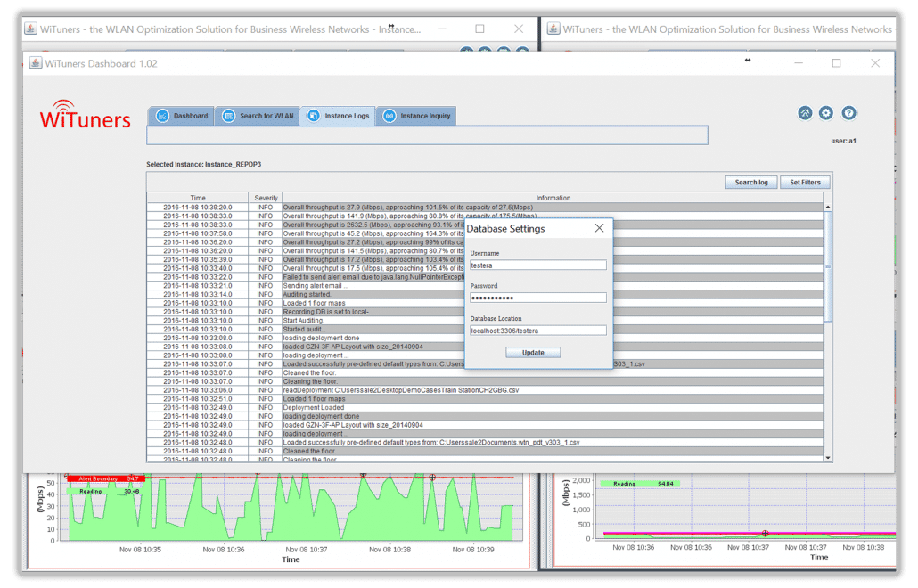The image size is (918, 588).
Task: Click the log scrollbar up arrow
Action: (828, 207)
